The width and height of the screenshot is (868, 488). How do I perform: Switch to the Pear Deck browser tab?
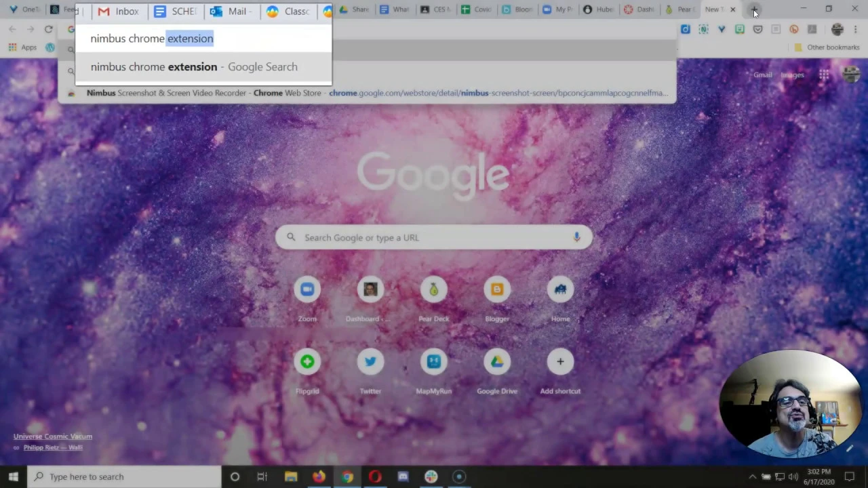(679, 9)
